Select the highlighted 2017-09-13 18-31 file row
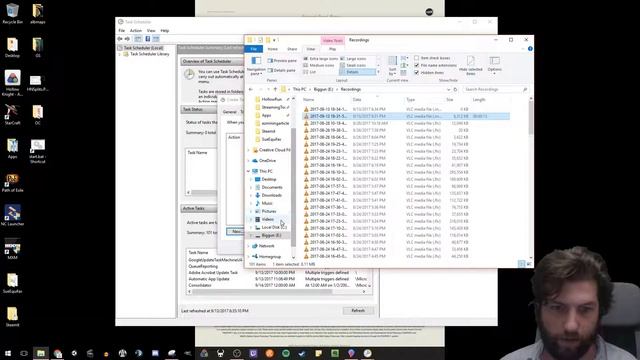 [x=406, y=116]
